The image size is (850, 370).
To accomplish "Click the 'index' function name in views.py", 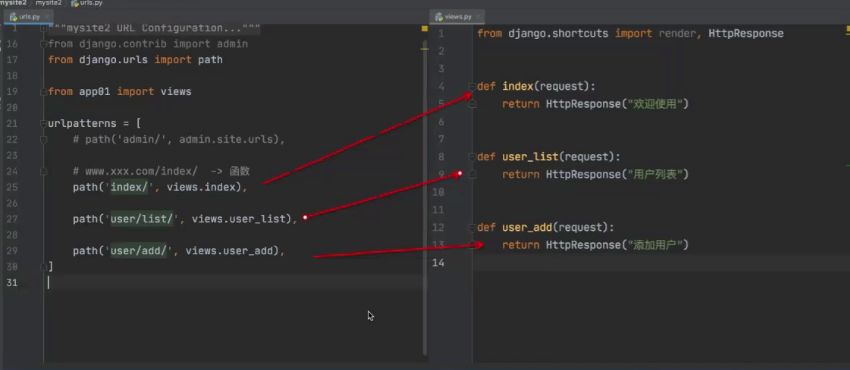I will point(518,87).
